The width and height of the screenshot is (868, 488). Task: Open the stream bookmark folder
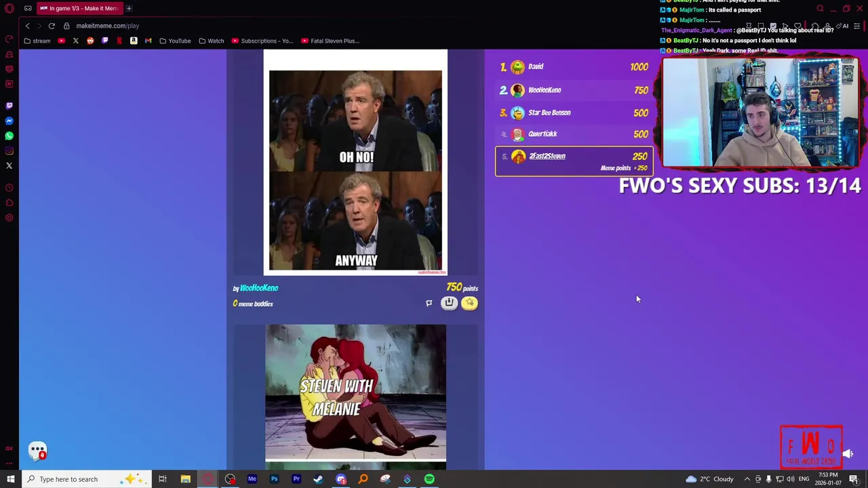(37, 41)
